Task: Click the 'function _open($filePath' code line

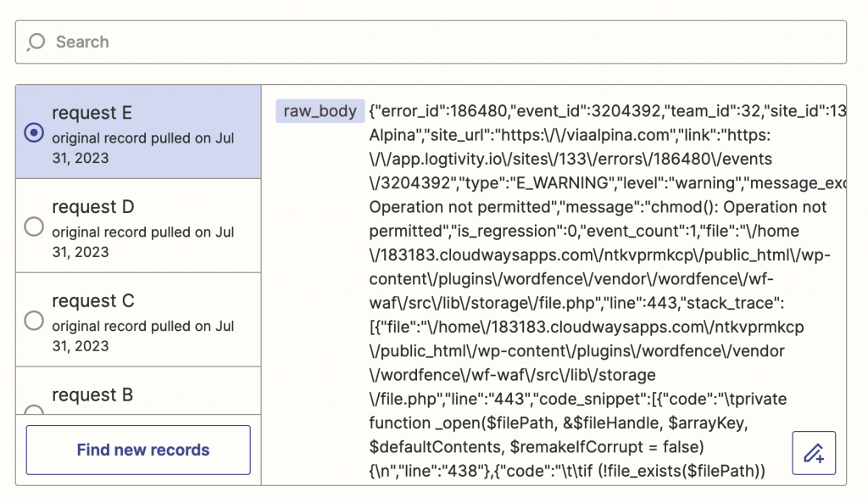Action: click(x=559, y=423)
